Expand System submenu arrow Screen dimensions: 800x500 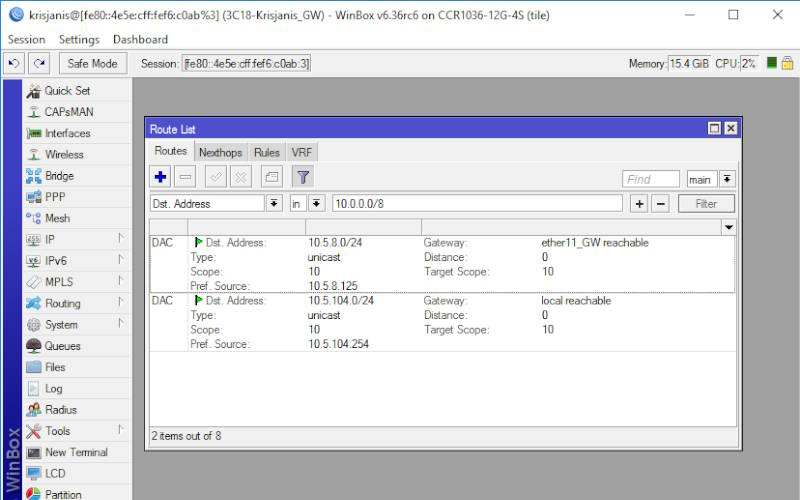(x=120, y=323)
